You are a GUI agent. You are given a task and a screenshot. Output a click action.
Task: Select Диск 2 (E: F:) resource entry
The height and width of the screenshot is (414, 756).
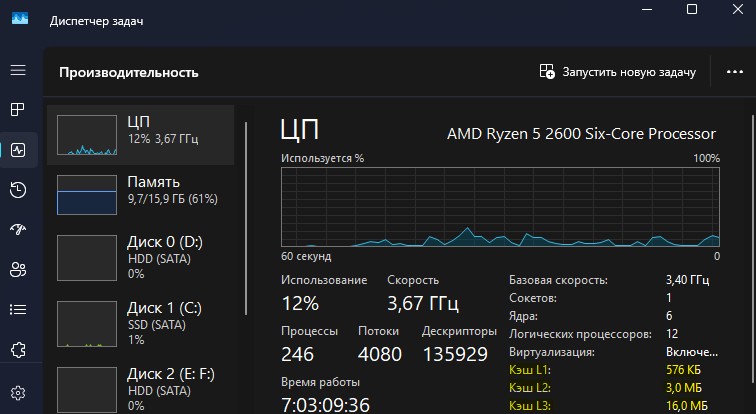pos(140,388)
